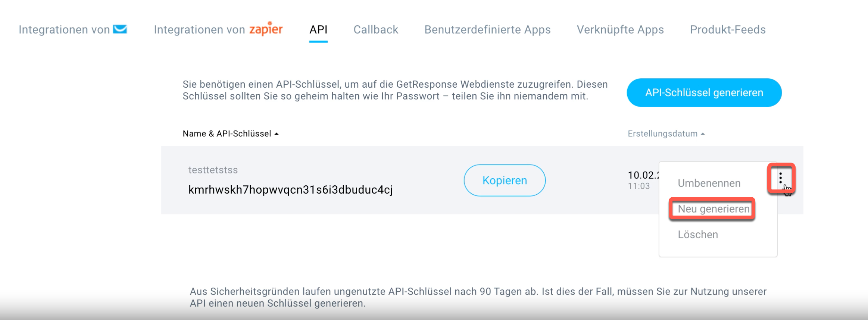Screen dimensions: 868x320
Task: Click the Zapier logo
Action: point(266,29)
